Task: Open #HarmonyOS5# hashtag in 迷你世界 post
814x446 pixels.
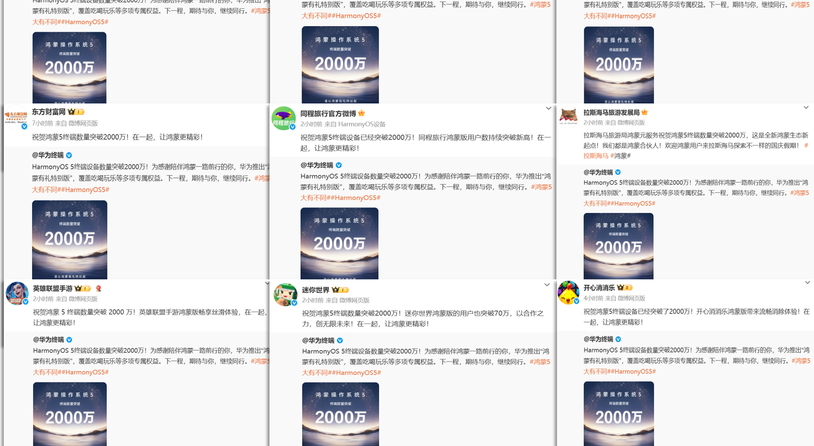Action: (x=355, y=373)
